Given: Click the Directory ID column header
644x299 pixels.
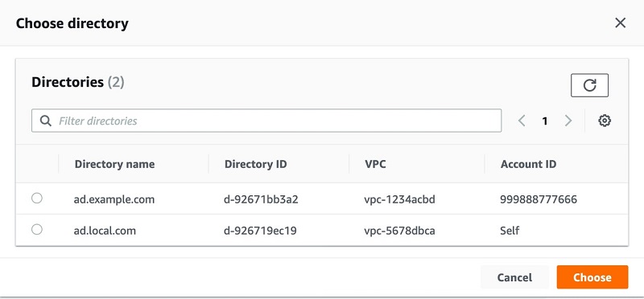Looking at the screenshot, I should 255,165.
